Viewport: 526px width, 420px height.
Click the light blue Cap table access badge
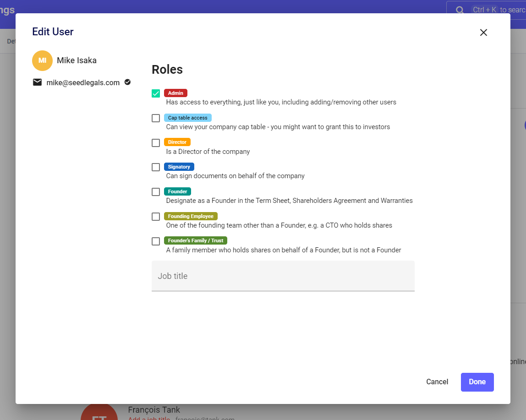tap(187, 118)
